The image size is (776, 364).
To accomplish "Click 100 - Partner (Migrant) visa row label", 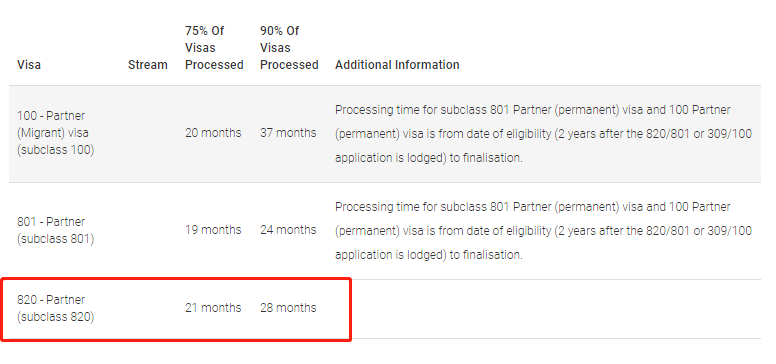I will (55, 133).
